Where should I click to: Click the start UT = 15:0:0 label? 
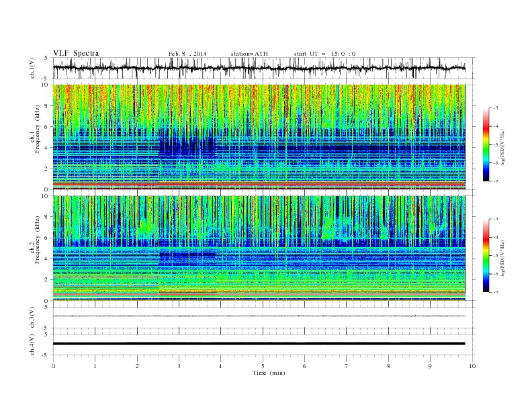(x=324, y=54)
